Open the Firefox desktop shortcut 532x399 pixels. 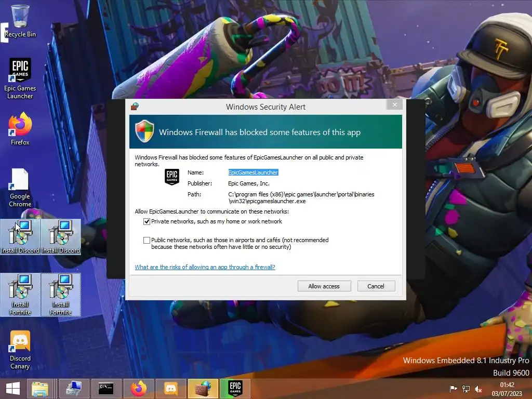20,129
